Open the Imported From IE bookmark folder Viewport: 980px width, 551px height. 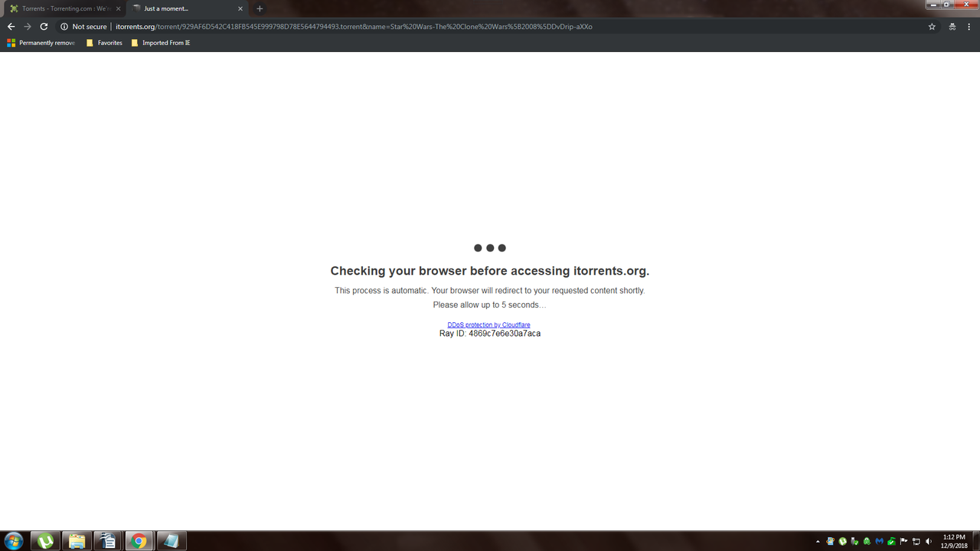coord(161,43)
